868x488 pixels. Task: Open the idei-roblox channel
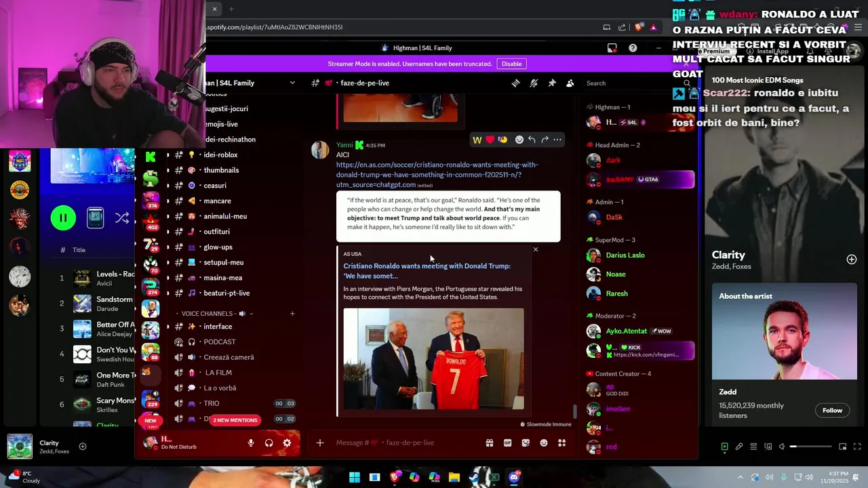pos(220,155)
